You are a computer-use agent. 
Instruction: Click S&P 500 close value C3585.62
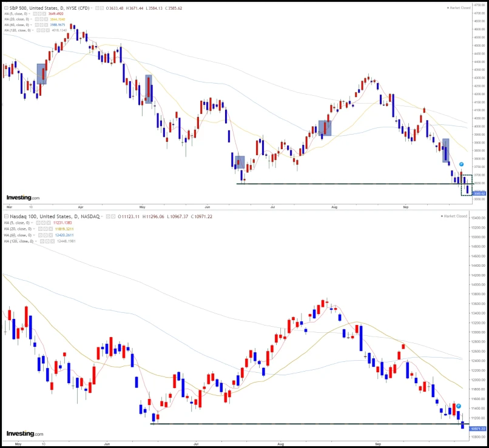pyautogui.click(x=174, y=8)
